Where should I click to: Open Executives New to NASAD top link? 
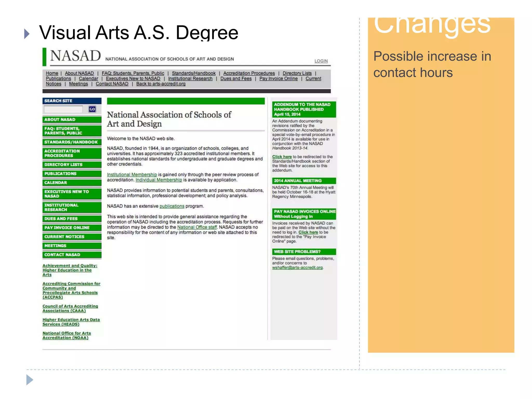click(x=133, y=78)
